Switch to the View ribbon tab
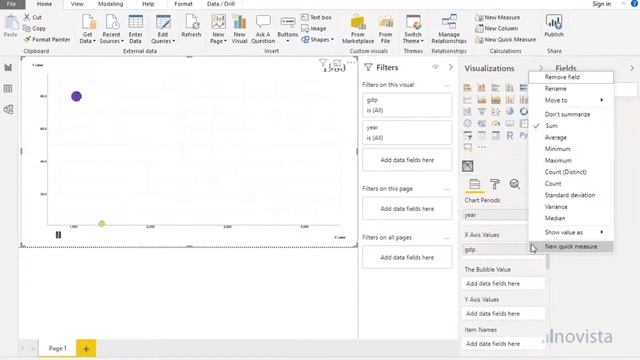Image resolution: width=640 pixels, height=360 pixels. coord(77,4)
